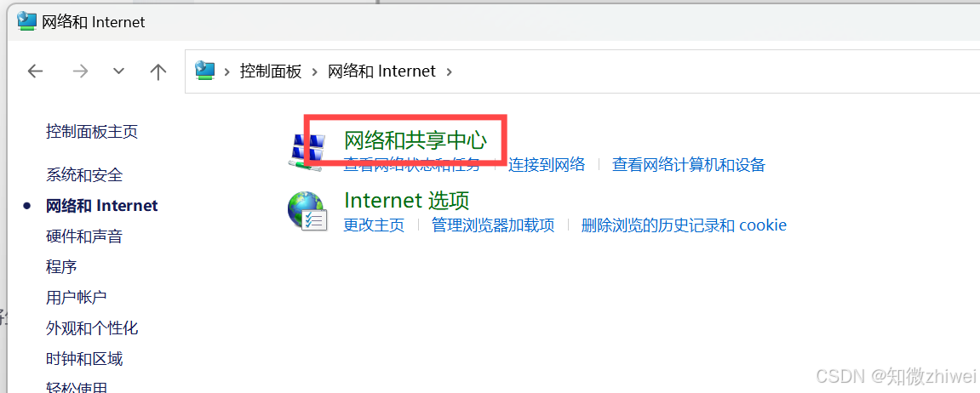
Task: Click the Back arrow navigation button
Action: coord(36,71)
